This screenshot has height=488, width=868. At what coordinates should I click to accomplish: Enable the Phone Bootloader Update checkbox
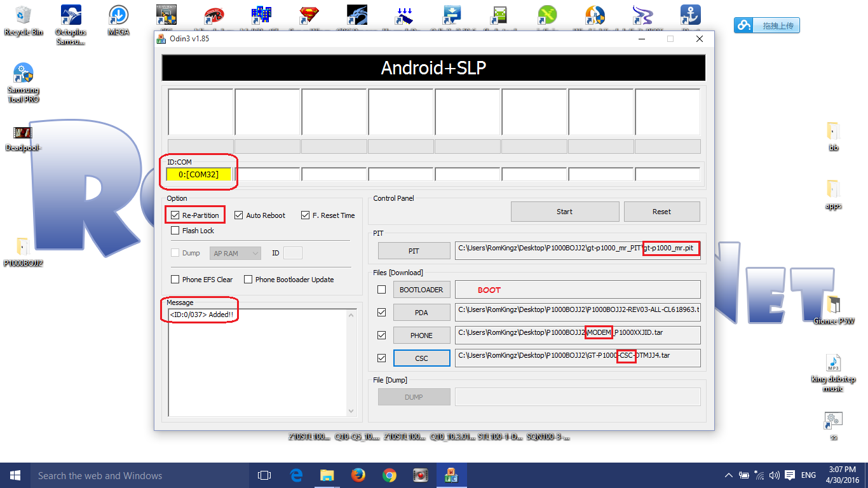248,280
